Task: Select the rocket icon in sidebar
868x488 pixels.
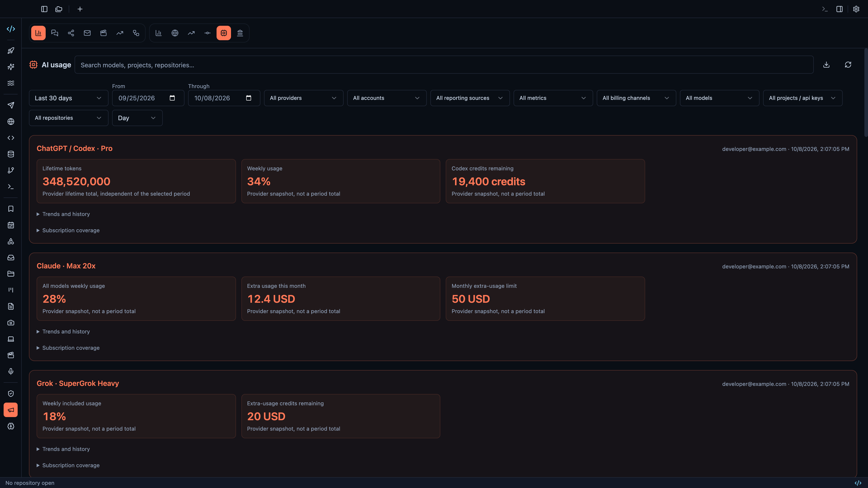Action: click(11, 51)
